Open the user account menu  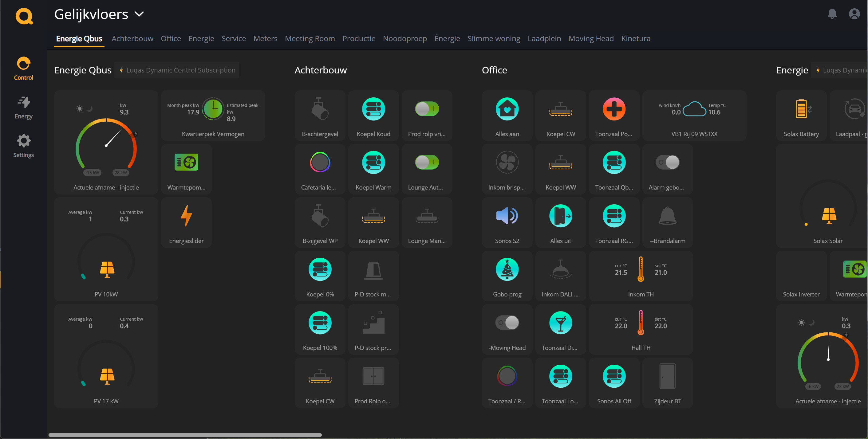point(854,14)
